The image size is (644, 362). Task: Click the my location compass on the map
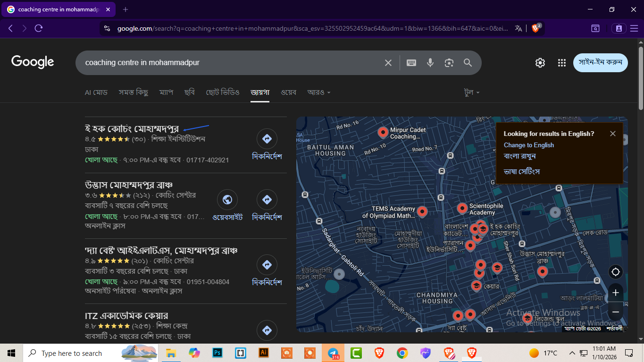coord(615,271)
